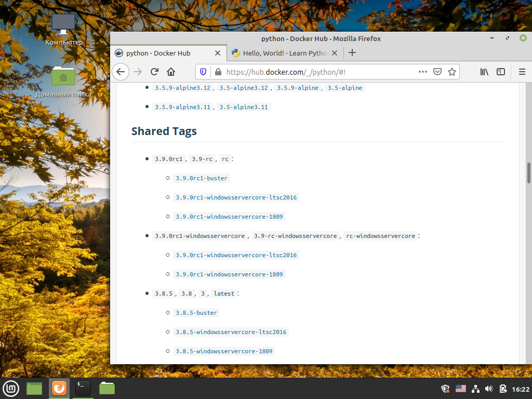
Task: Click the page vertical scrollbar thumb
Action: 528,173
